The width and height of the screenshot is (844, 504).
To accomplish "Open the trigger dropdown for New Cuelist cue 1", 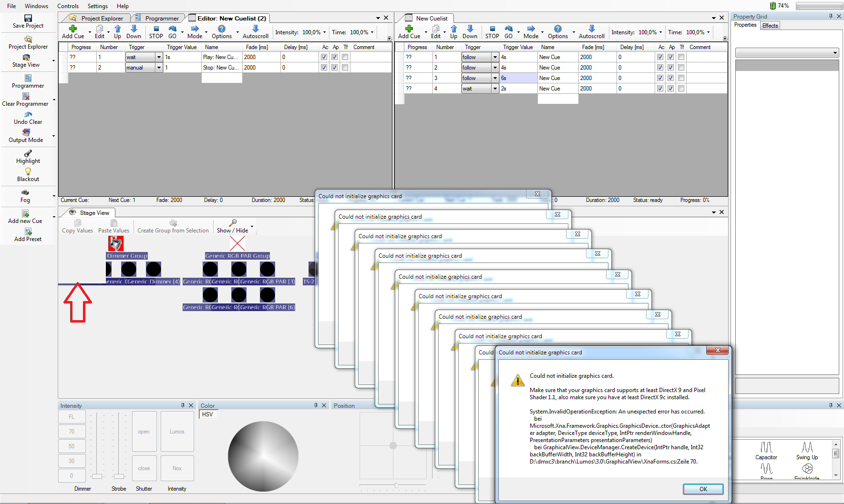I will tap(495, 57).
